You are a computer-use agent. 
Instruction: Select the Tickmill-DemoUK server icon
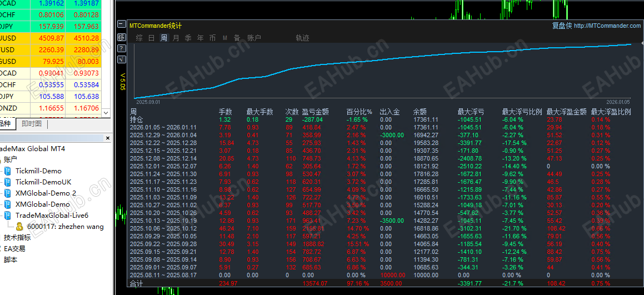click(7, 182)
